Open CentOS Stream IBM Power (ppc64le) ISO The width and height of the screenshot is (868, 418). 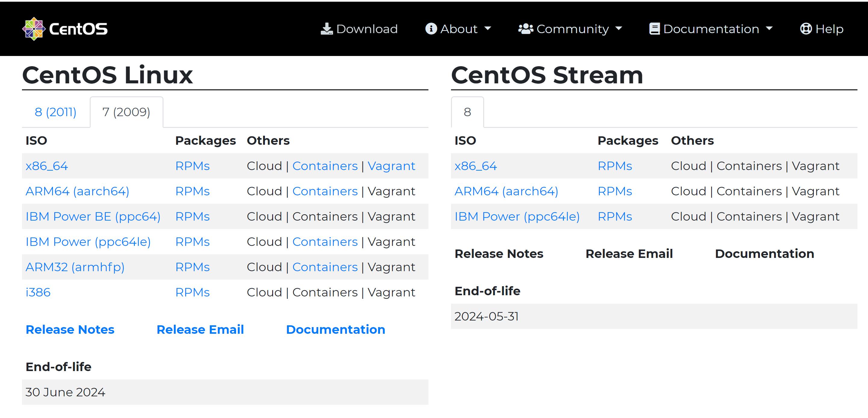click(517, 216)
